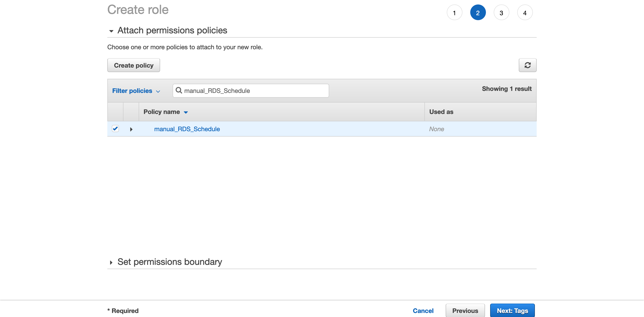Click step 2 wizard circle
The width and height of the screenshot is (644, 317).
(478, 13)
